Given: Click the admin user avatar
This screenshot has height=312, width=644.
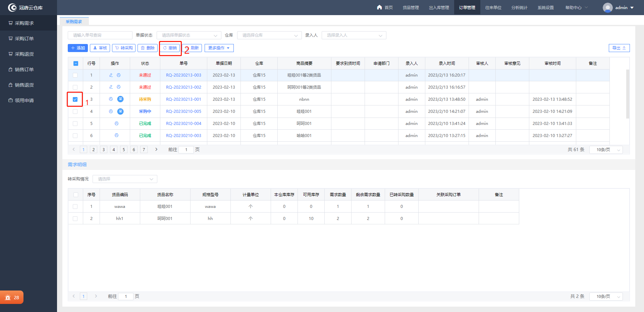Looking at the screenshot, I should (607, 7).
